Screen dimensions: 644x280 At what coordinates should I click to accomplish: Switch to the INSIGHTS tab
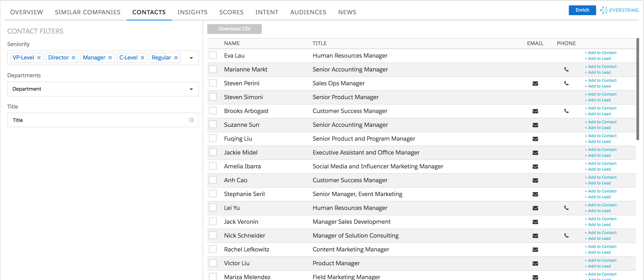point(192,12)
